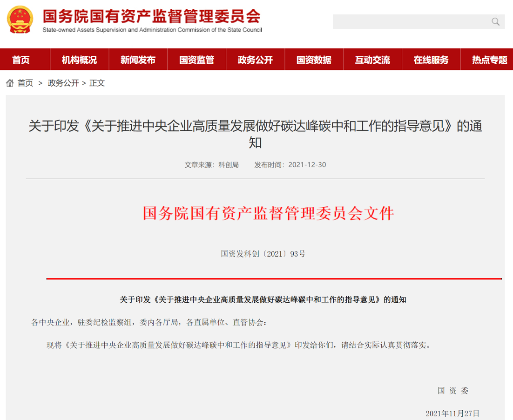Click the home icon in breadcrumb

[10, 83]
